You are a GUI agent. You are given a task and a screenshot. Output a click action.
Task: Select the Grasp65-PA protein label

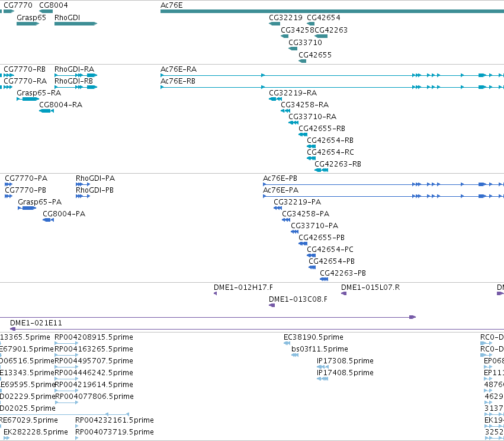(40, 202)
